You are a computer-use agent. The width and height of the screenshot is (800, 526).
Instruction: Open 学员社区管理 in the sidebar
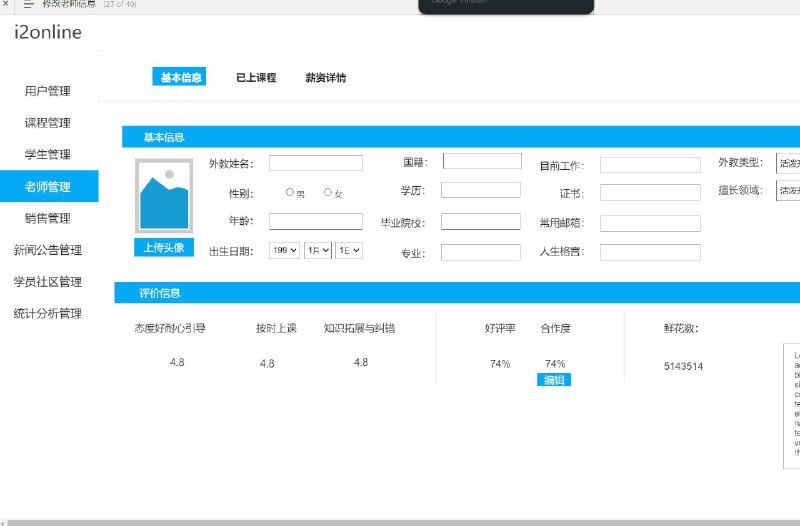[x=48, y=282]
